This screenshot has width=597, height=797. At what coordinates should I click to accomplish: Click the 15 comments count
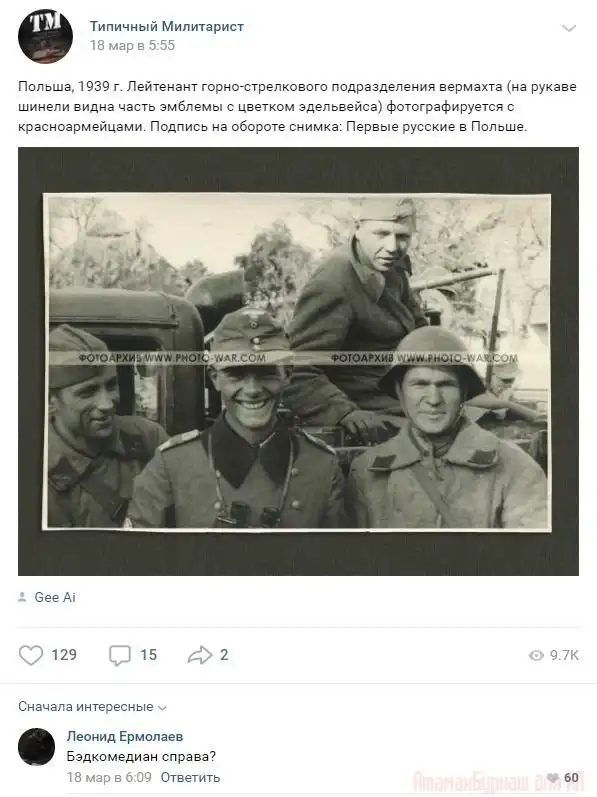point(148,655)
